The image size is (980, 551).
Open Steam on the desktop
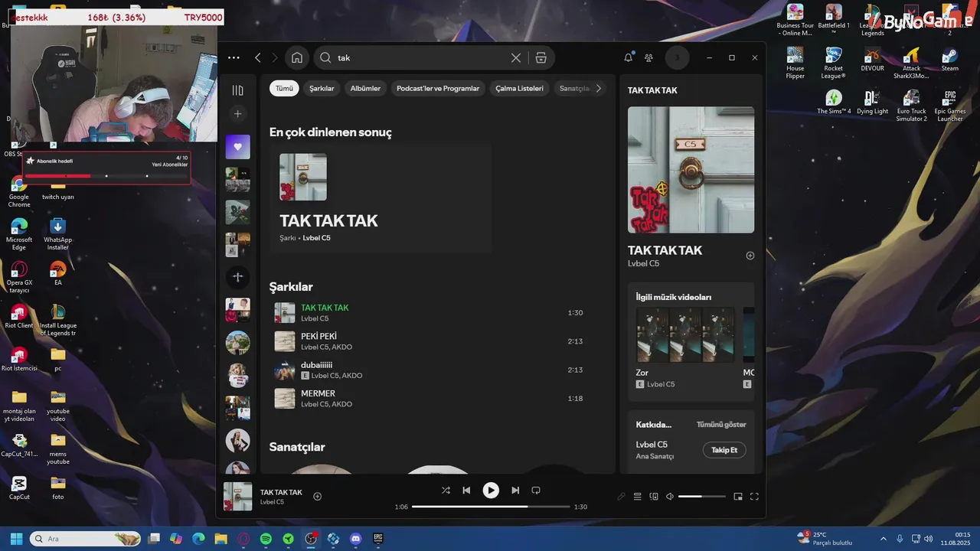click(x=949, y=60)
